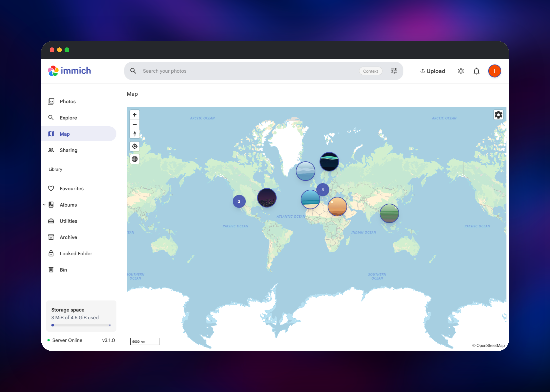This screenshot has width=550, height=392.
Task: Select the Map sidebar item
Action: (x=79, y=134)
